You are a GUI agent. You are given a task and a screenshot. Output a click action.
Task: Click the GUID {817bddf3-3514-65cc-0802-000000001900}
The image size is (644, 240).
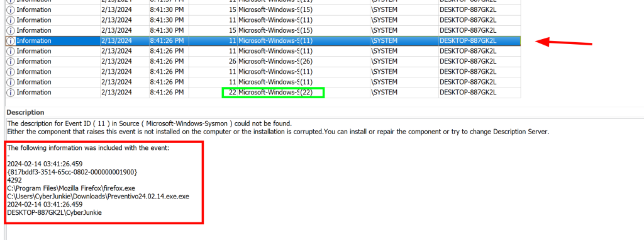pyautogui.click(x=72, y=172)
